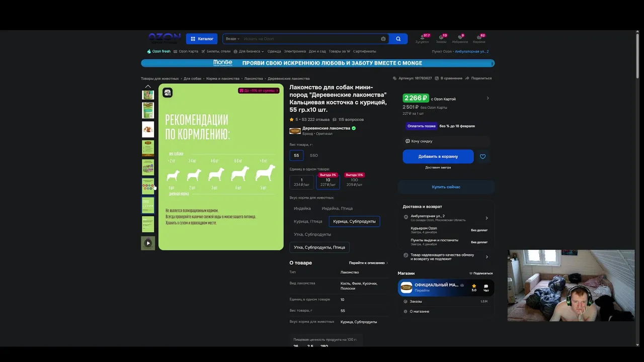Choose 1 unit at 234 ₽/шт
644x362 pixels.
302,182
